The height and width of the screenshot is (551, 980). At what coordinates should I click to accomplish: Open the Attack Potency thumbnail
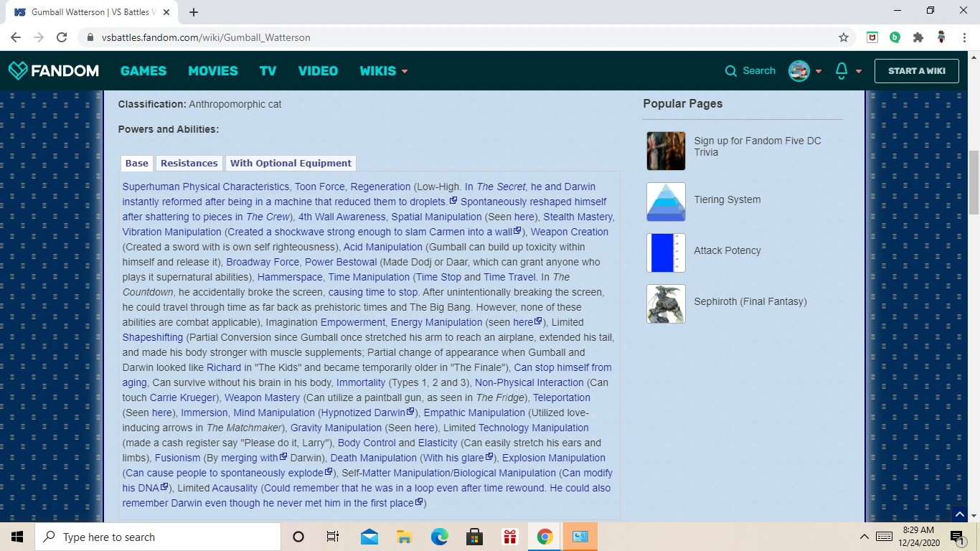coord(666,253)
